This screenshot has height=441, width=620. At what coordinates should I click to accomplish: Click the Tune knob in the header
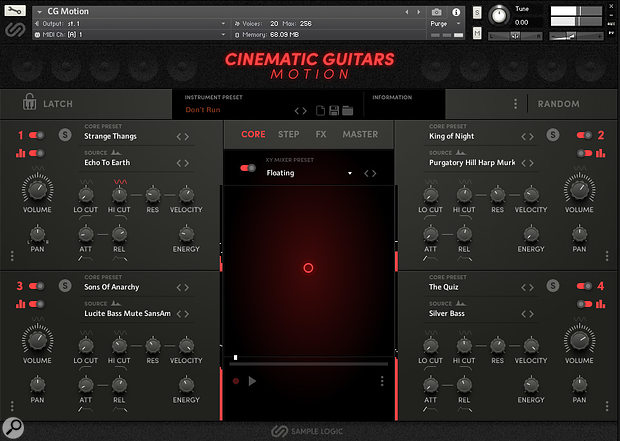click(499, 16)
